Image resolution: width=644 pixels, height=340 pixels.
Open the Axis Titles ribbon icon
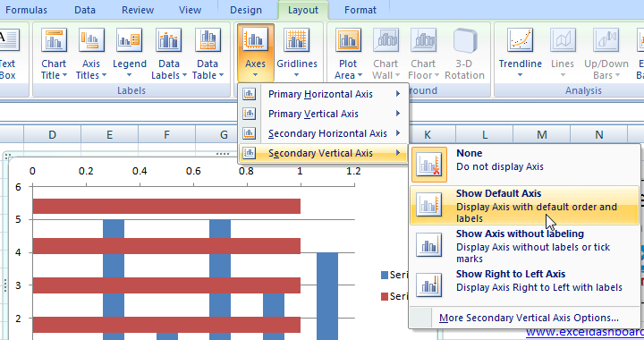[90, 54]
